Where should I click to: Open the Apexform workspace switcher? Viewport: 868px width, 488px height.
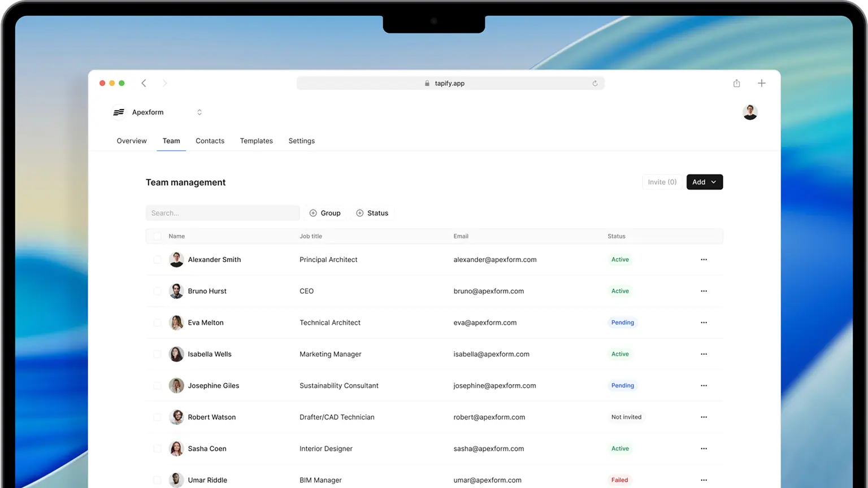tap(199, 112)
